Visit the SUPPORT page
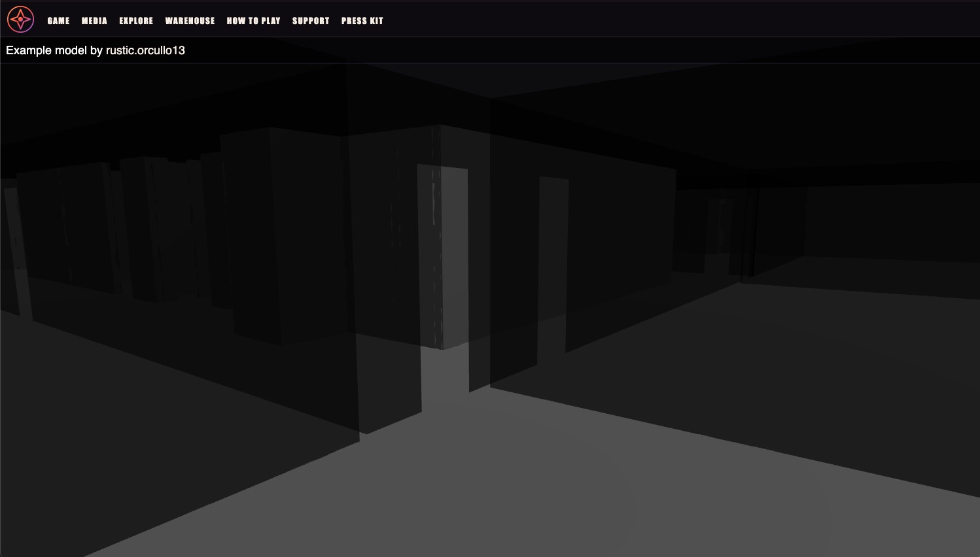This screenshot has height=557, width=980. coord(311,21)
